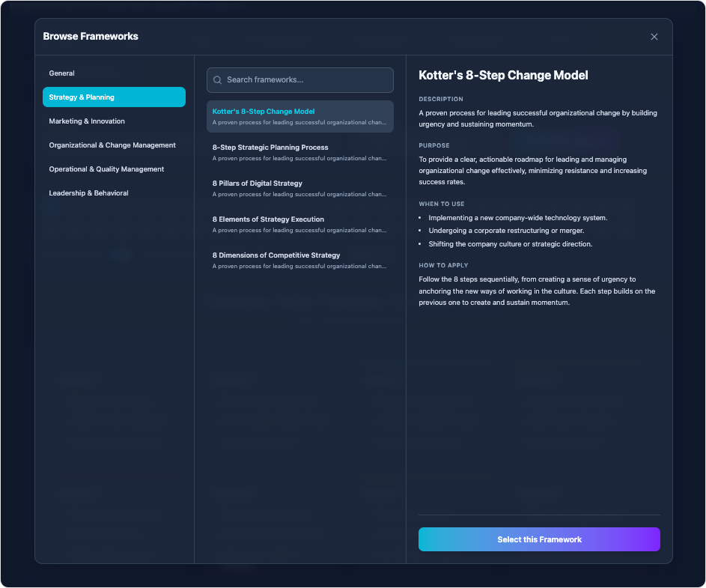The width and height of the screenshot is (706, 588).
Task: View 8 Dimensions of Competitive Strategy
Action: click(x=299, y=260)
